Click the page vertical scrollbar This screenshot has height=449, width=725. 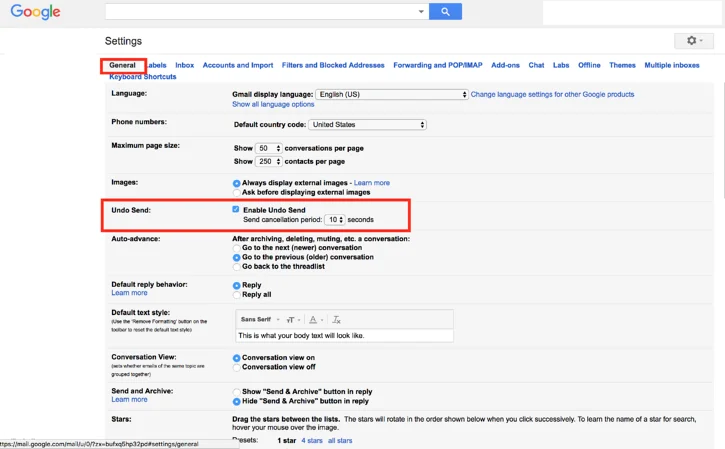tap(722, 141)
